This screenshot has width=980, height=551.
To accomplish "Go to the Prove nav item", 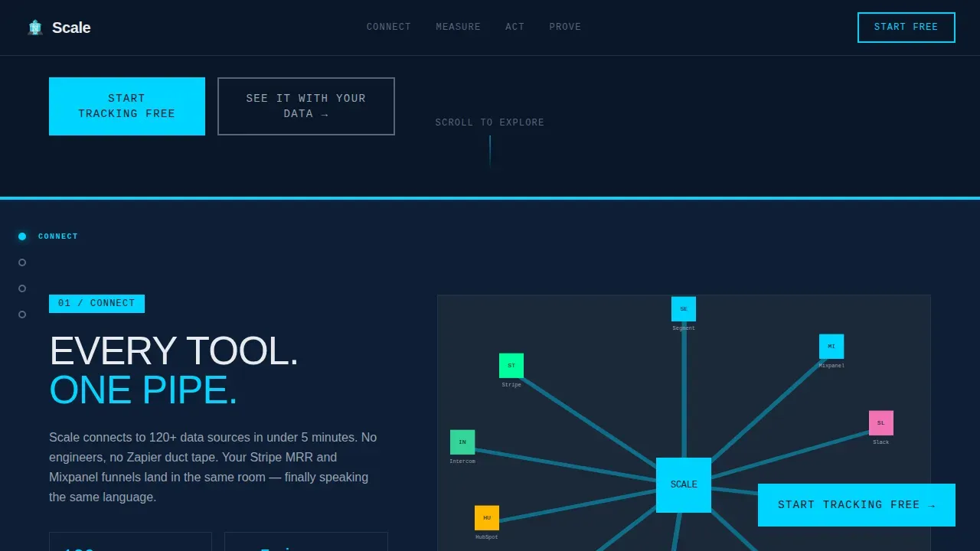I will tap(565, 27).
